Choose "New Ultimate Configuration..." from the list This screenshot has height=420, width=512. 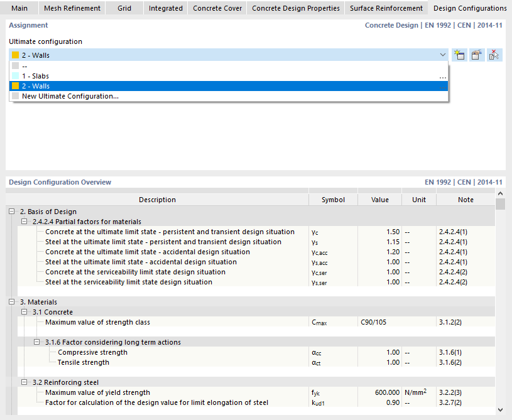(69, 97)
